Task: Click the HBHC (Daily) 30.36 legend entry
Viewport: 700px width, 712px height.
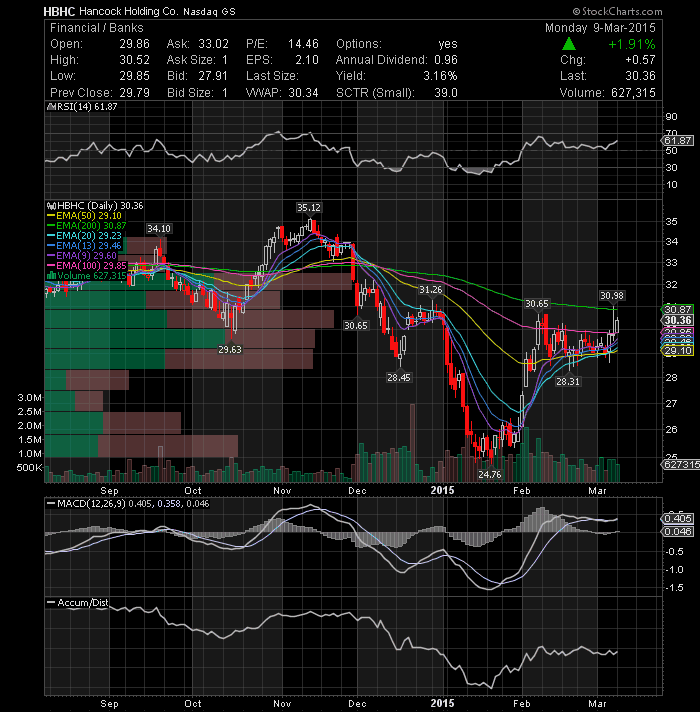Action: (x=100, y=206)
